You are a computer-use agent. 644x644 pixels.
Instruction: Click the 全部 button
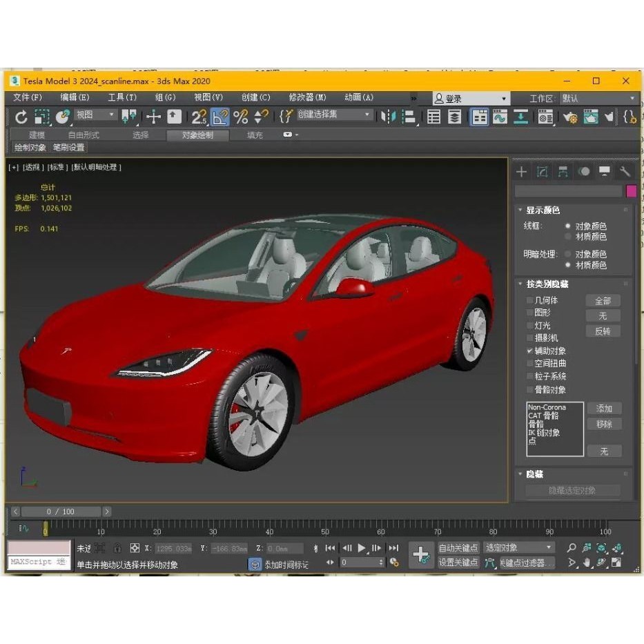pyautogui.click(x=603, y=301)
